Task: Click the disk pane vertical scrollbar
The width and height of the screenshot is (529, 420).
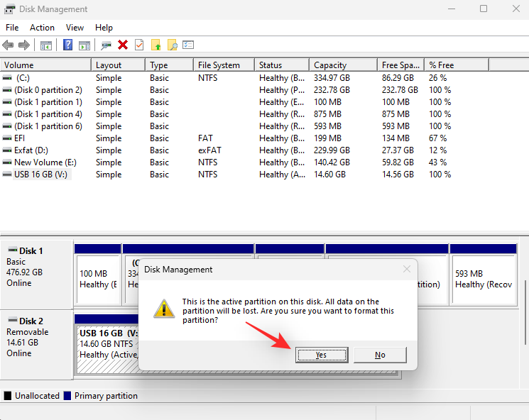Action: [525, 311]
